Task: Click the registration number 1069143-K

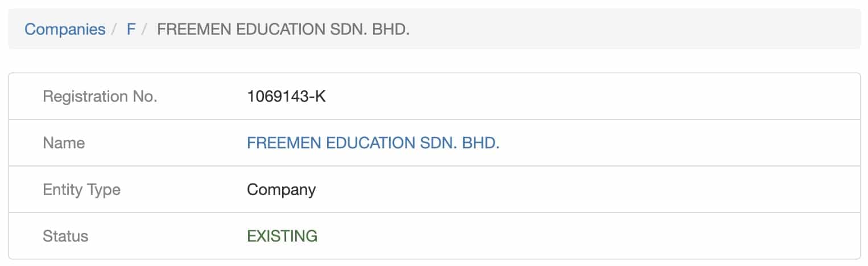Action: point(287,97)
